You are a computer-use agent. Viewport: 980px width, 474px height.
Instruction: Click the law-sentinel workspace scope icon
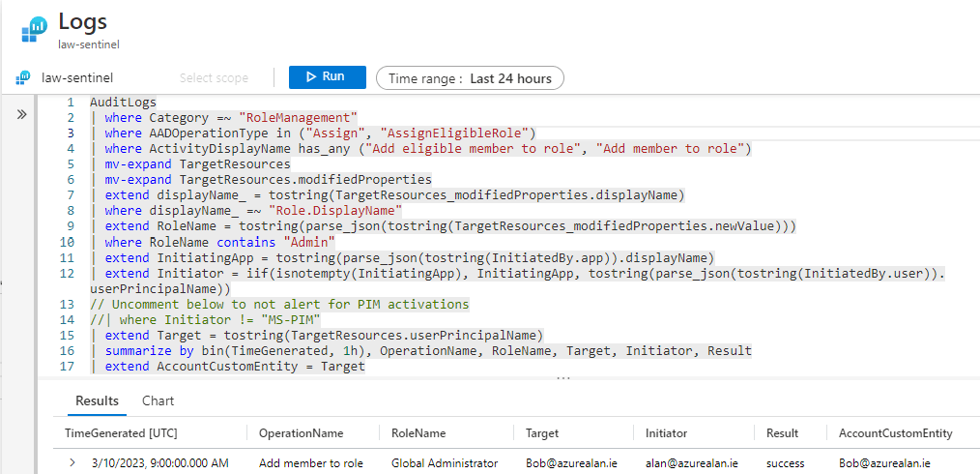[22, 77]
